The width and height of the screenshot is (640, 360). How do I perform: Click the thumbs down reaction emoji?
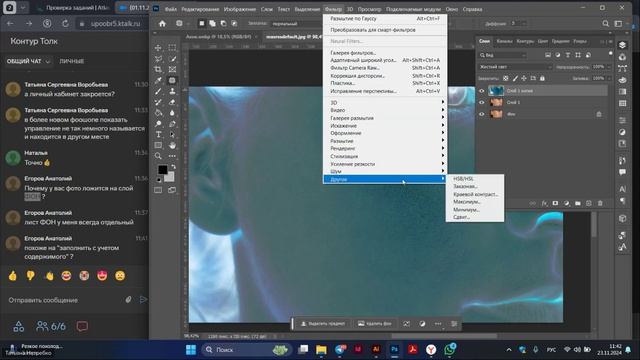[31, 276]
